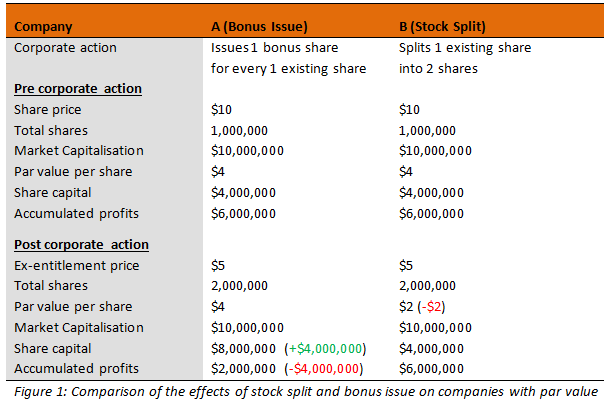Select the "Share price" row label
The image size is (613, 403).
pos(47,110)
